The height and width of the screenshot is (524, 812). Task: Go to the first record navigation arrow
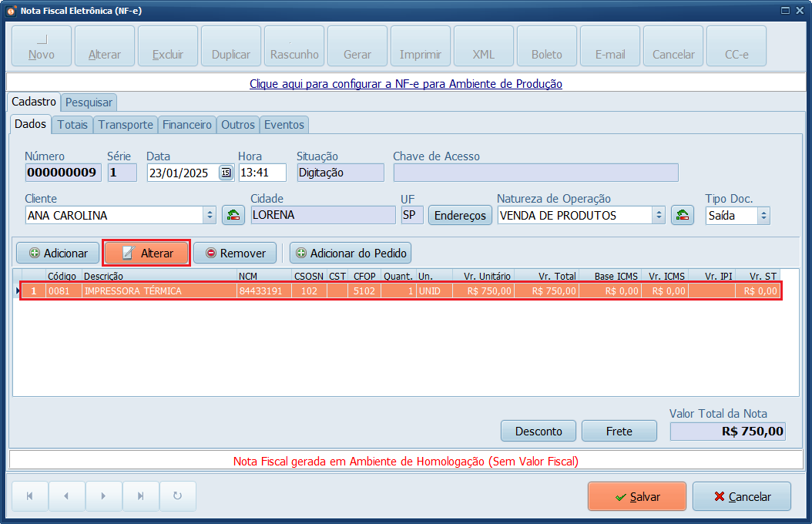click(30, 496)
